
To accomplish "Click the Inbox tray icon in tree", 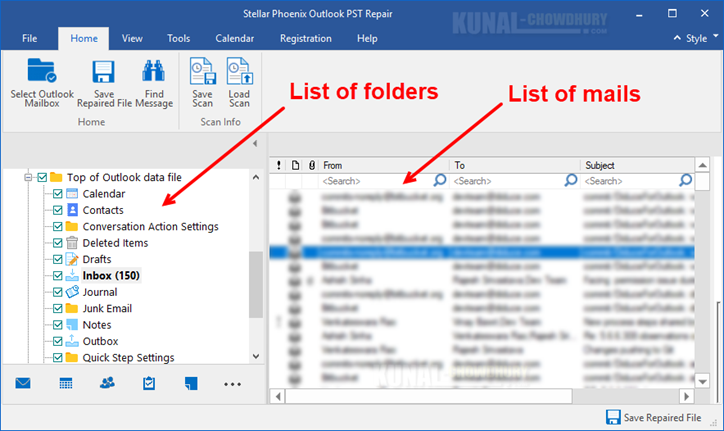I will coord(72,275).
